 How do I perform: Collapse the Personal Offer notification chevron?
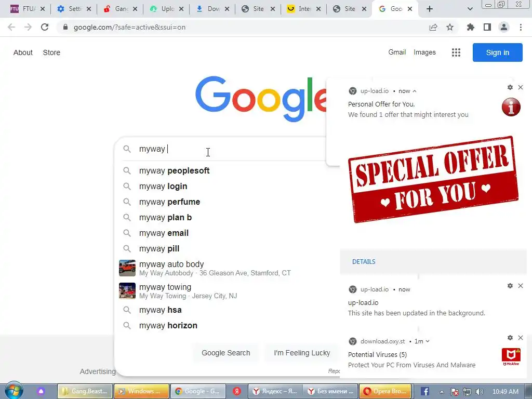415,91
